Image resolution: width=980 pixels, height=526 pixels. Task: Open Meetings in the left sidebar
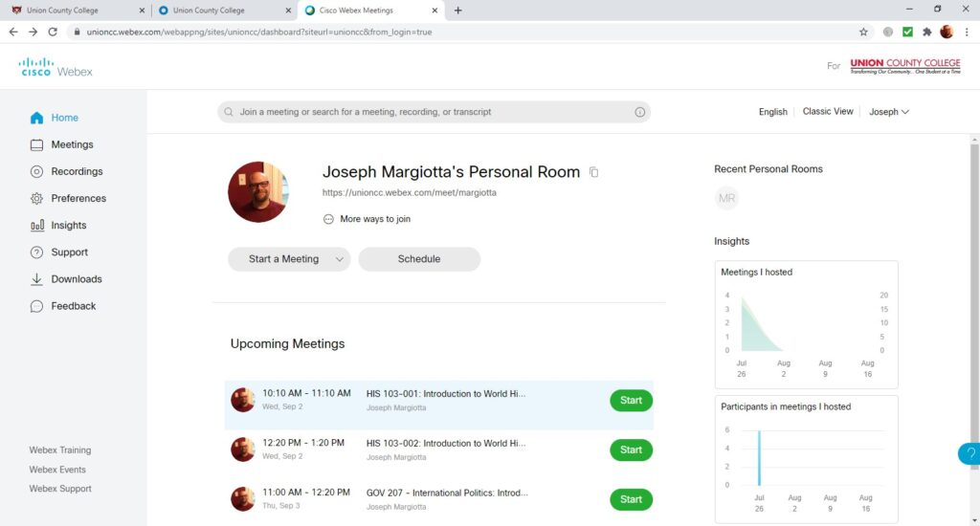point(72,145)
